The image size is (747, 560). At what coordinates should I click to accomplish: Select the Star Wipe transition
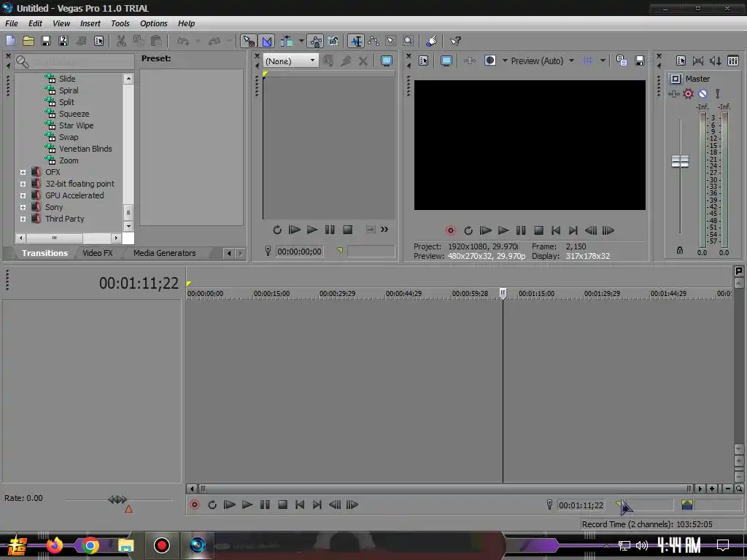[76, 125]
